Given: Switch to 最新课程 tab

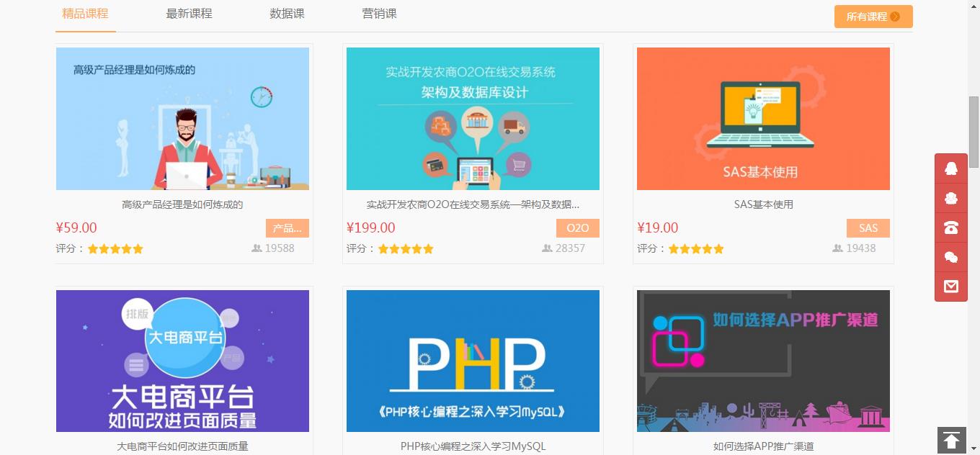Looking at the screenshot, I should coord(189,14).
